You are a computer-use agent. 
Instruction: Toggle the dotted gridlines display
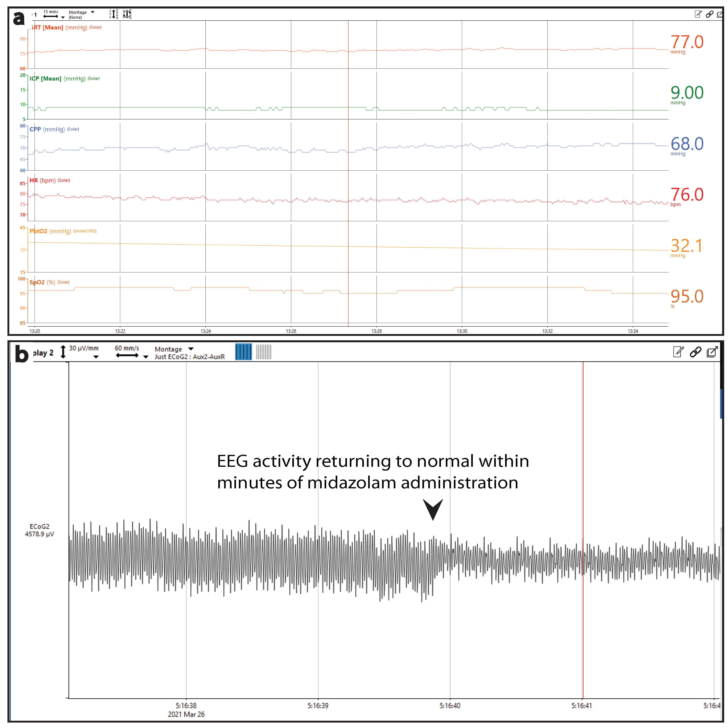pos(264,352)
